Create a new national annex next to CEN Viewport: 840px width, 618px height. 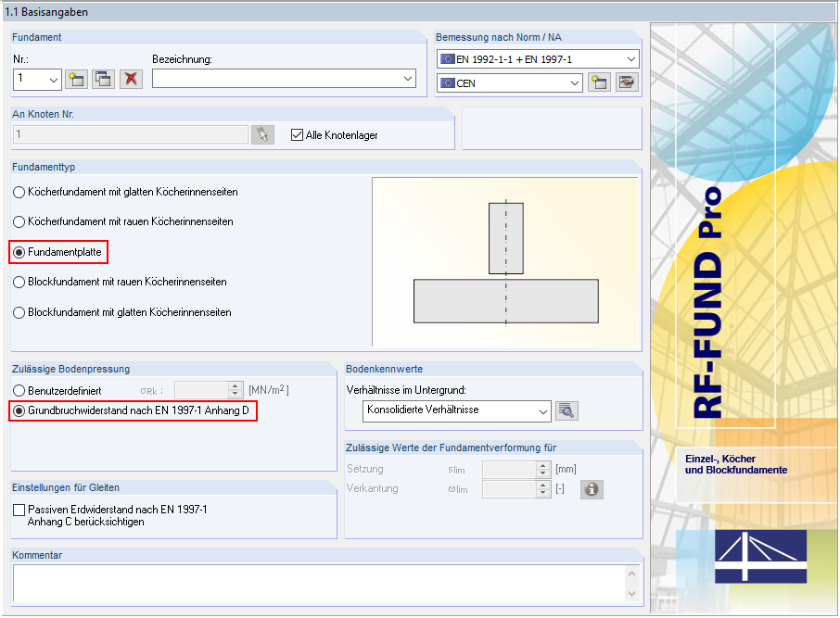point(599,83)
